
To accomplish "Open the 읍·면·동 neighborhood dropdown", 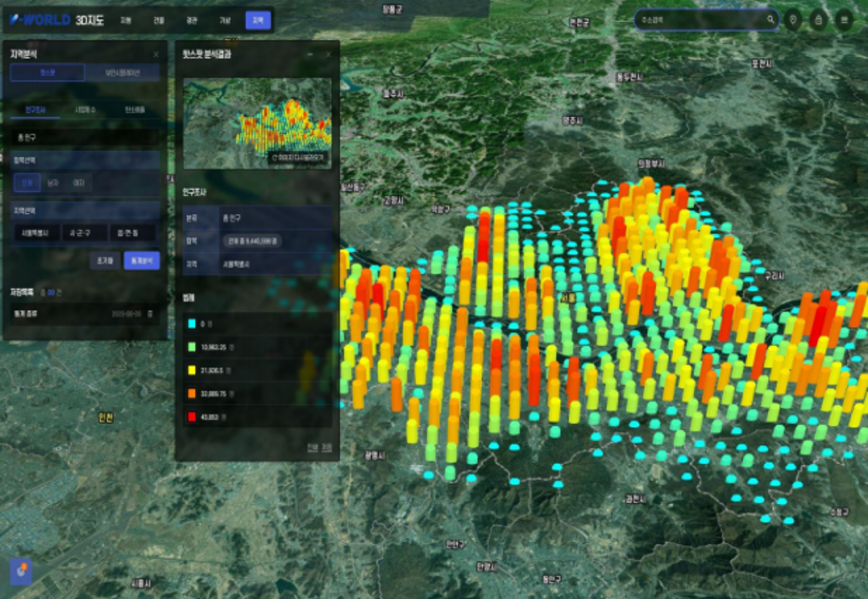I will pyautogui.click(x=132, y=233).
